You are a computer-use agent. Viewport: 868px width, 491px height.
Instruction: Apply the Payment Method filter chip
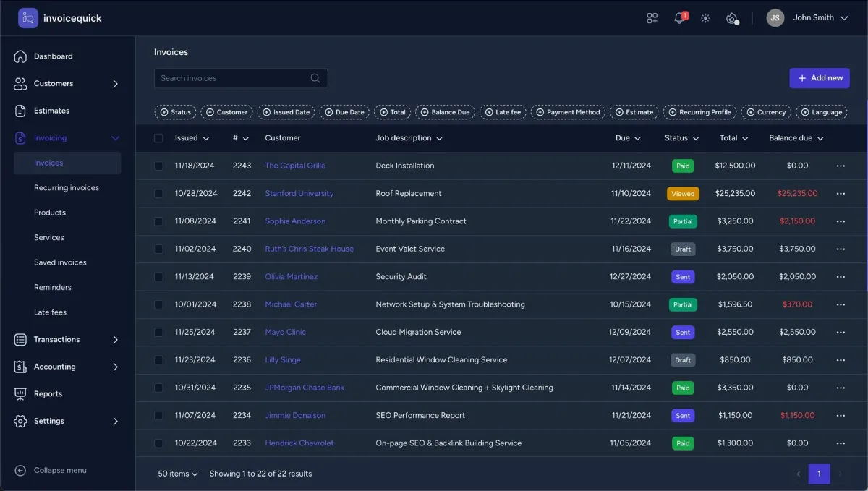click(568, 112)
